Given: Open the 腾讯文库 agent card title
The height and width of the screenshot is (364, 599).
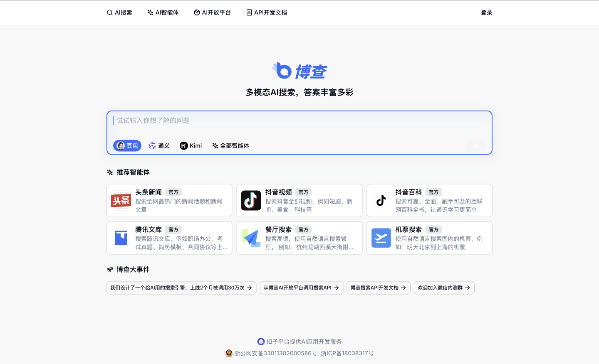Looking at the screenshot, I should 149,229.
